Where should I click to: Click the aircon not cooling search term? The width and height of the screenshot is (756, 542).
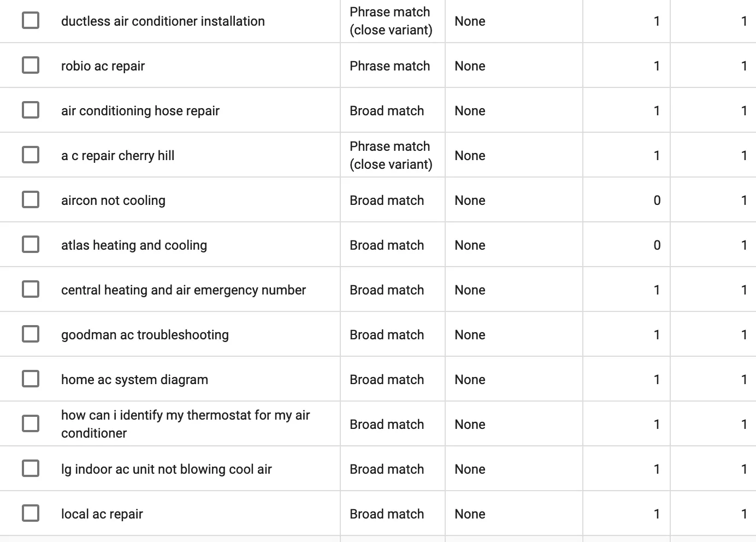(113, 201)
